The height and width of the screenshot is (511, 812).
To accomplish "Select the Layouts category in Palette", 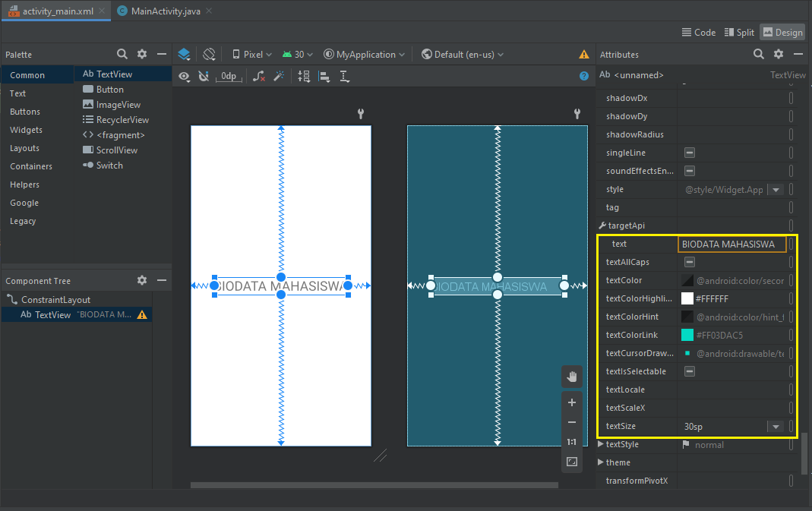I will click(26, 148).
